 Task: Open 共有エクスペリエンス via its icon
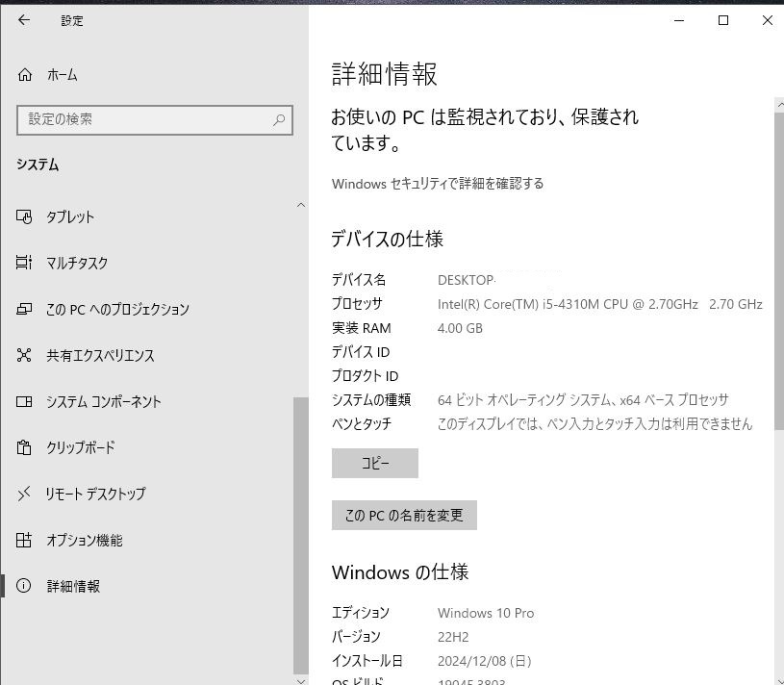coord(24,355)
